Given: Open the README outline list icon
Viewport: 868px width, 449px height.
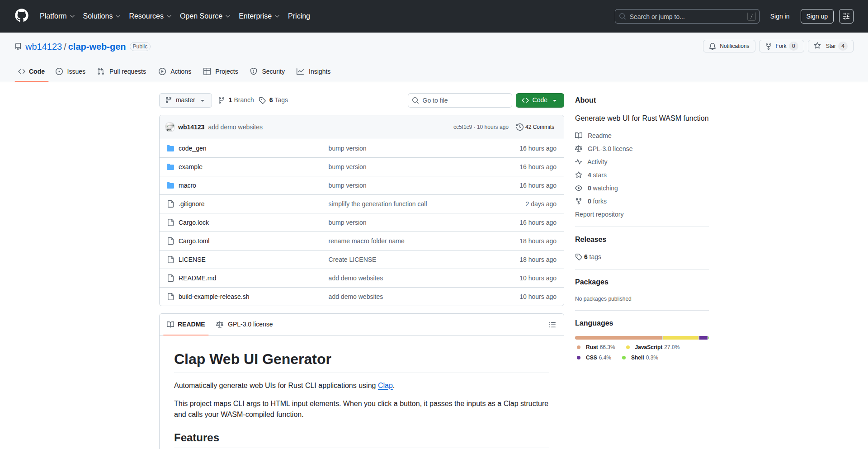Looking at the screenshot, I should pos(552,325).
